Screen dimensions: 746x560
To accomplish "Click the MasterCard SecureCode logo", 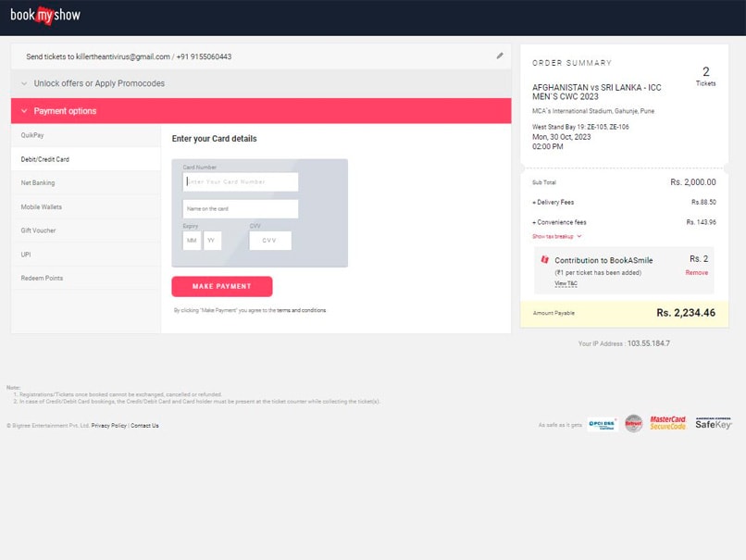I will tap(667, 423).
